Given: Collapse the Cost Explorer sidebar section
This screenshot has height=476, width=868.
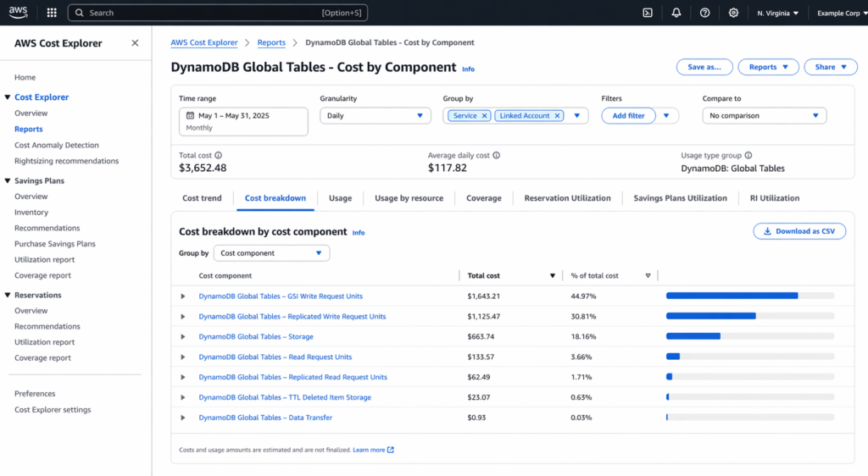Looking at the screenshot, I should tap(8, 97).
